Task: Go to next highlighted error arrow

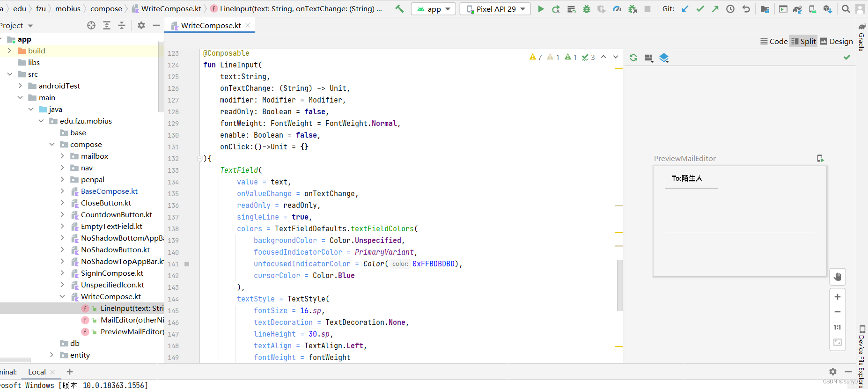Action: (616, 57)
